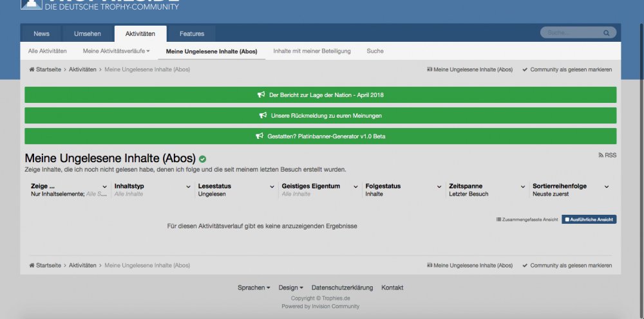The height and width of the screenshot is (319, 644).
Task: Select the Features tab
Action: click(192, 33)
